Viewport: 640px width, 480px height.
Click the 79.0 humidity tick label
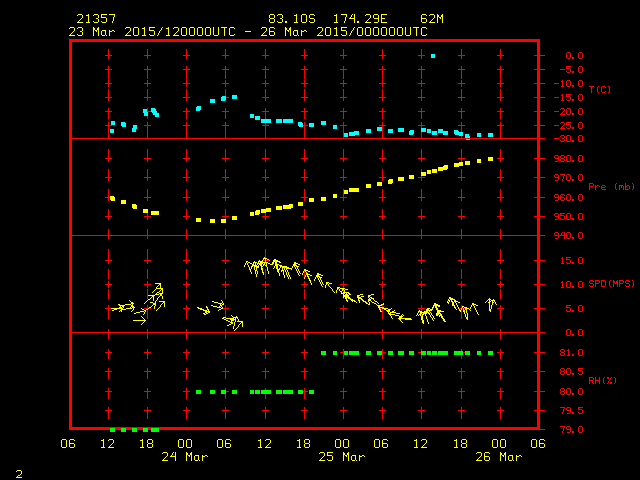pos(571,429)
